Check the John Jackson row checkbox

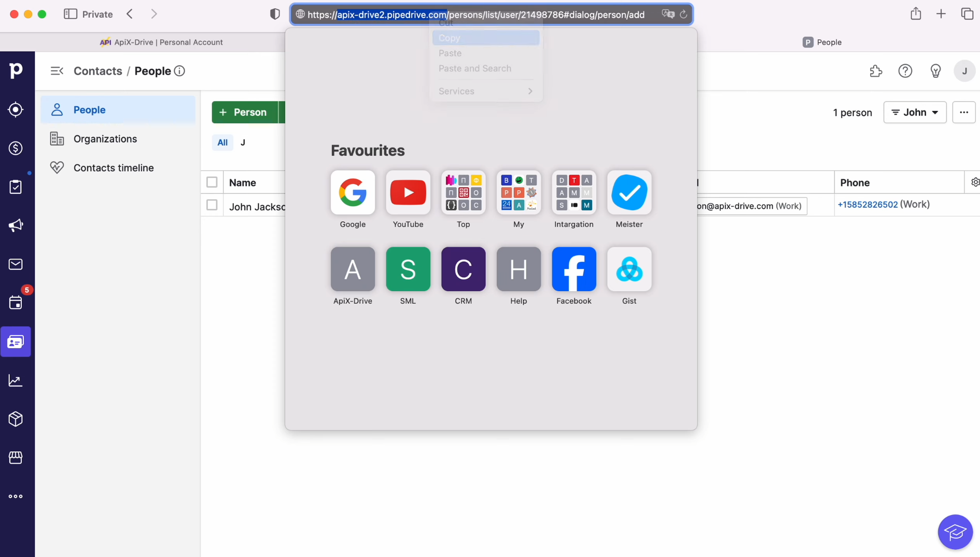point(212,205)
